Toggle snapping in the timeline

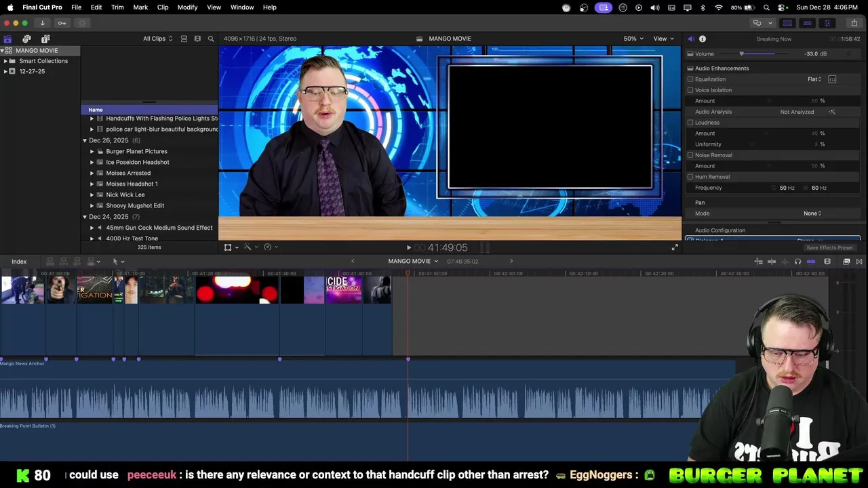[x=811, y=262]
